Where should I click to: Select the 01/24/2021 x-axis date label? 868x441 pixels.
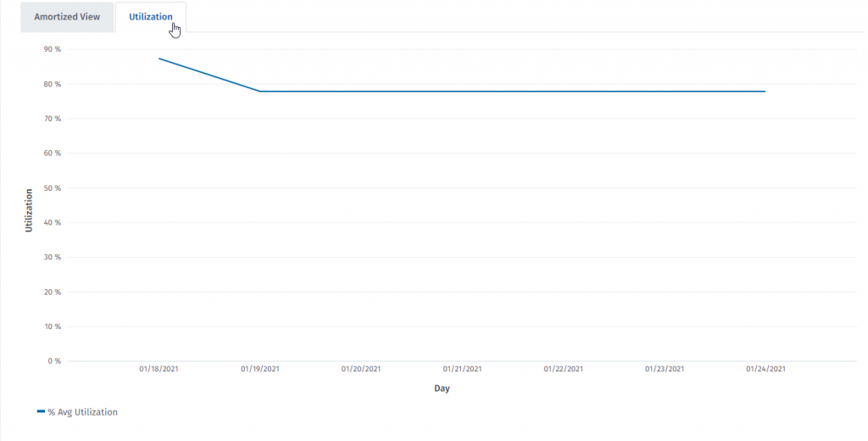pyautogui.click(x=765, y=369)
